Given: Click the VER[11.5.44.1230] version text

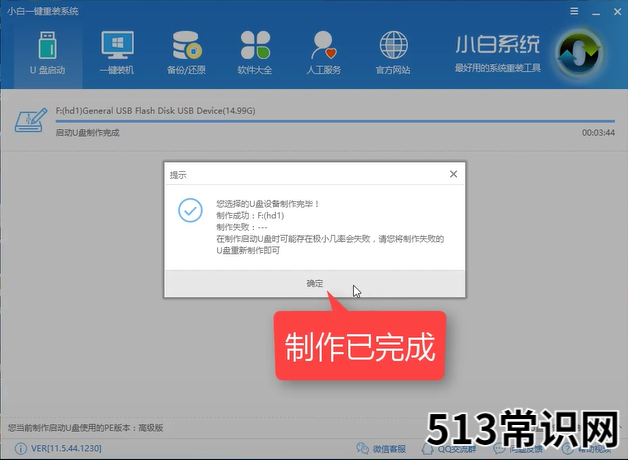Looking at the screenshot, I should [x=66, y=448].
